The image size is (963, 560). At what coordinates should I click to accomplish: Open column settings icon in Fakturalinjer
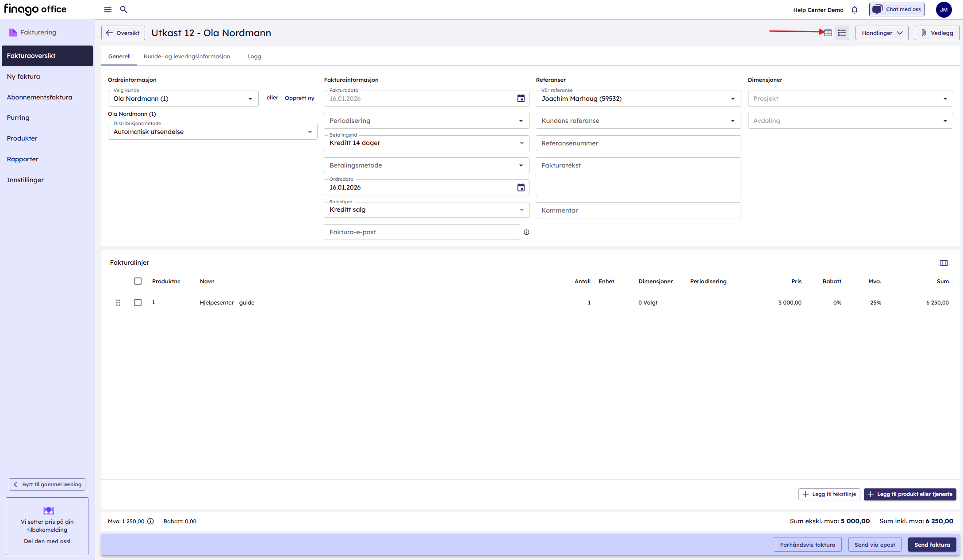(944, 263)
